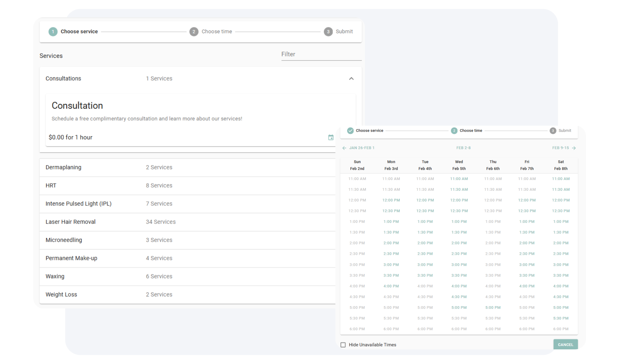624x364 pixels.
Task: Click step 3 Submit circle in services stepper
Action: click(x=328, y=32)
